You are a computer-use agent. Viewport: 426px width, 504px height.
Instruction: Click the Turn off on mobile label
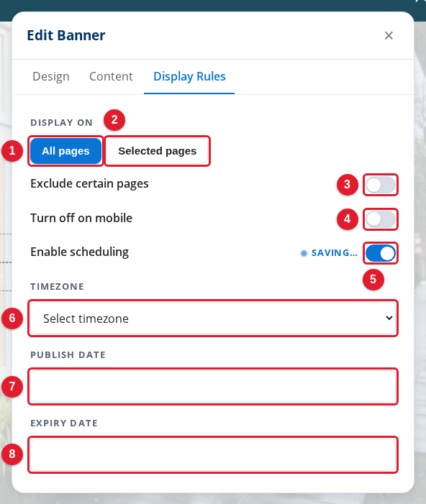pyautogui.click(x=81, y=218)
